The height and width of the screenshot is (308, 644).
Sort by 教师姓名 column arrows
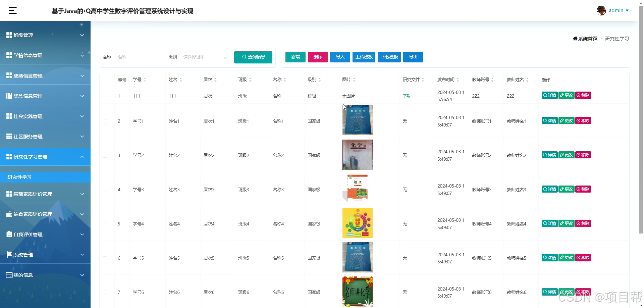[x=527, y=80]
